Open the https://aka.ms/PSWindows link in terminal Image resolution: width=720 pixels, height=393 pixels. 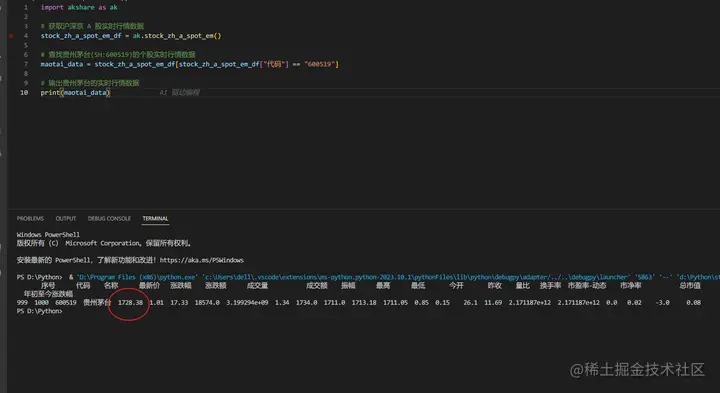click(x=202, y=260)
